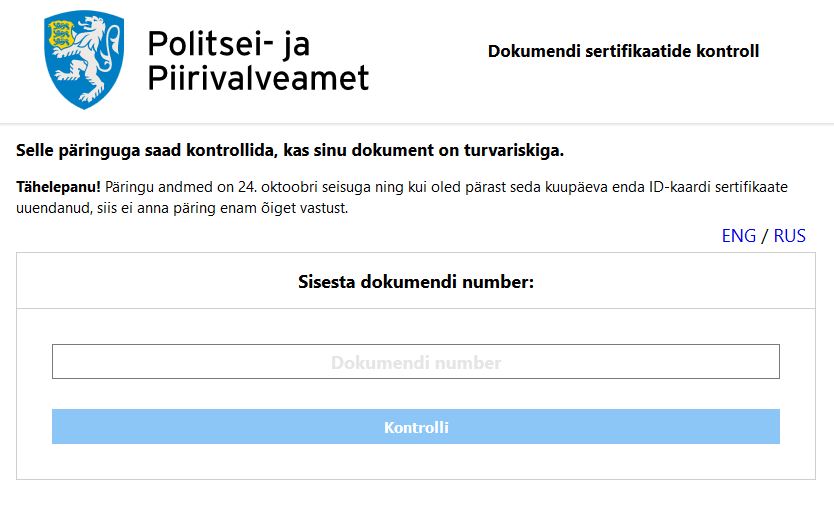The height and width of the screenshot is (512, 834).
Task: Click the slash between ENG and RUS
Action: coord(764,236)
